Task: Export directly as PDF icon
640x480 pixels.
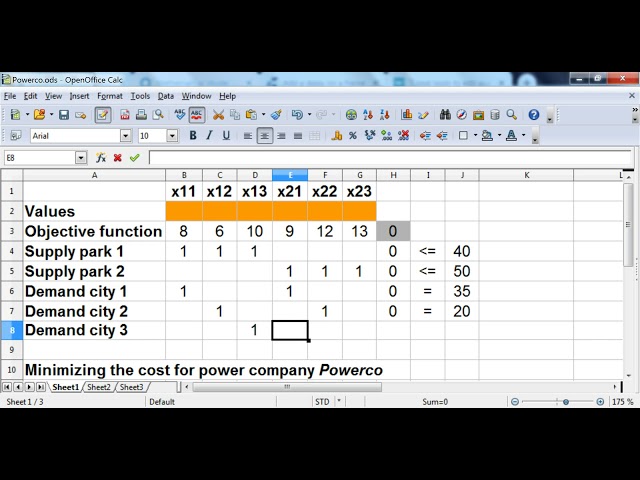Action: [x=125, y=115]
